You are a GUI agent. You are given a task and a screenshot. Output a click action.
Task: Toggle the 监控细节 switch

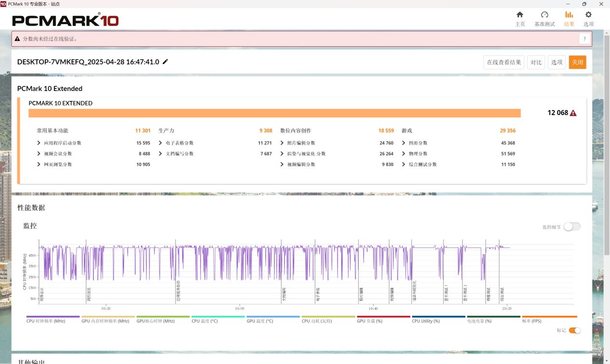click(x=572, y=227)
